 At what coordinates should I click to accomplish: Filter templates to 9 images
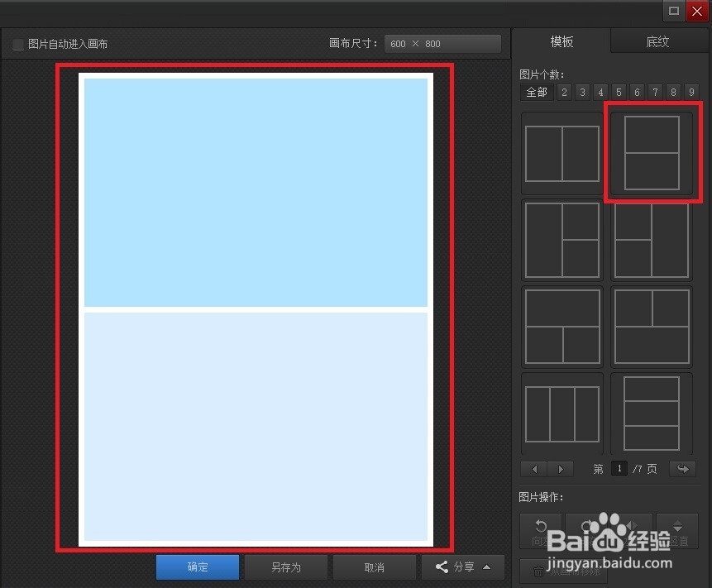691,92
